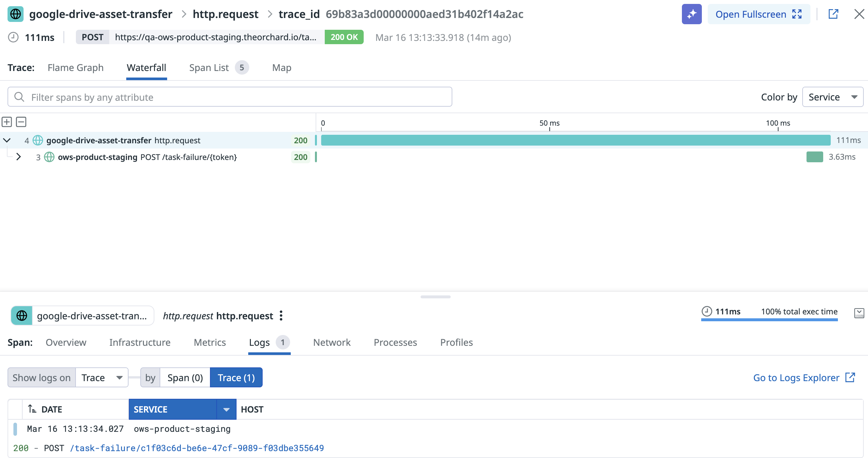
Task: Collapse the google-drive-asset-transfer span row
Action: [7, 140]
